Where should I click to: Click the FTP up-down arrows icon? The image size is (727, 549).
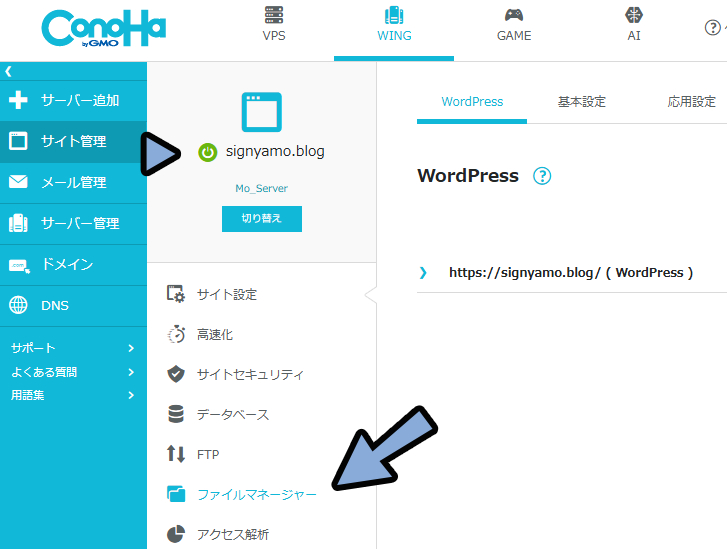[176, 453]
